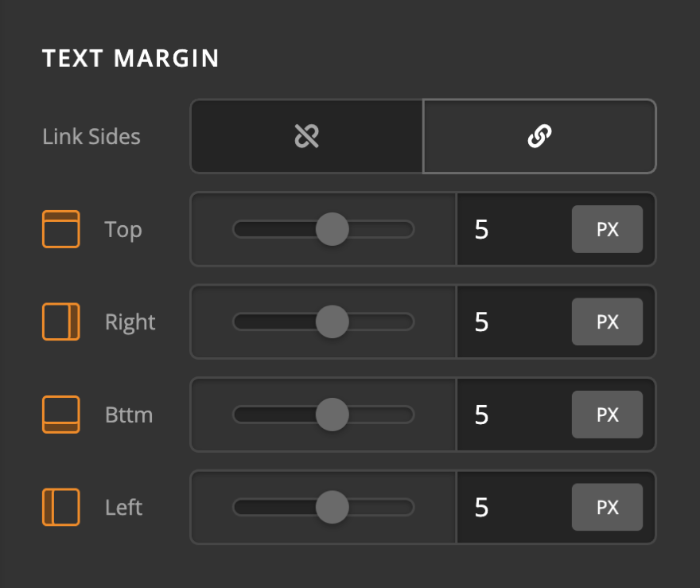Click the PX button beside Bttm value

pos(607,415)
